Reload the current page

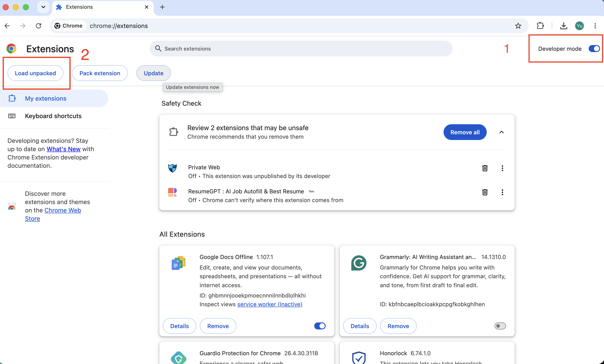click(x=39, y=26)
